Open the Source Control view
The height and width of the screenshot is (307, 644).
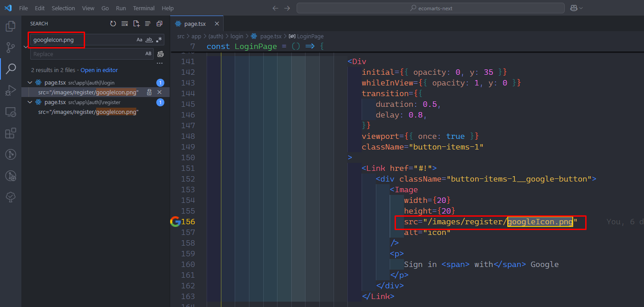point(10,48)
